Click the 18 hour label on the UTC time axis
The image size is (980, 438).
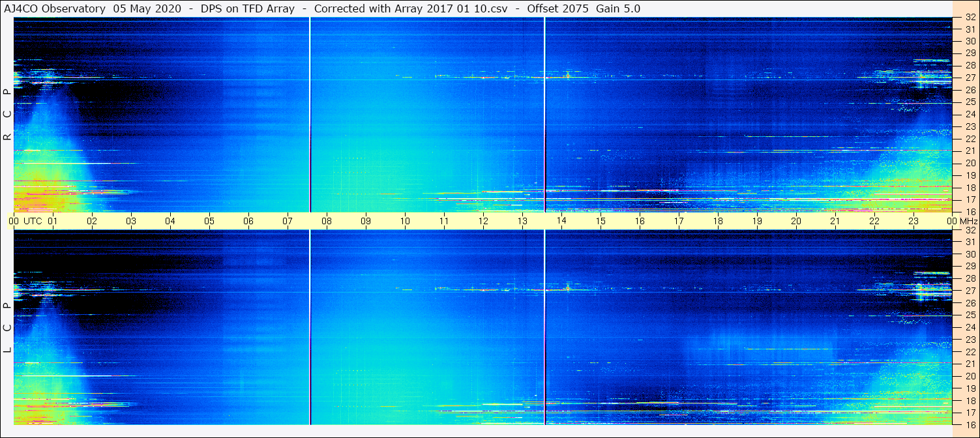718,221
